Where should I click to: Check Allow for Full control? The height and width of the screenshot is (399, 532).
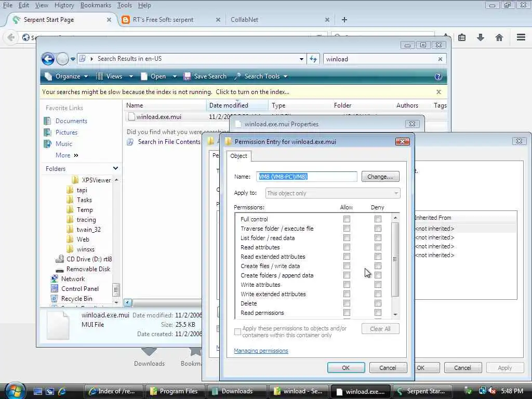pos(347,219)
